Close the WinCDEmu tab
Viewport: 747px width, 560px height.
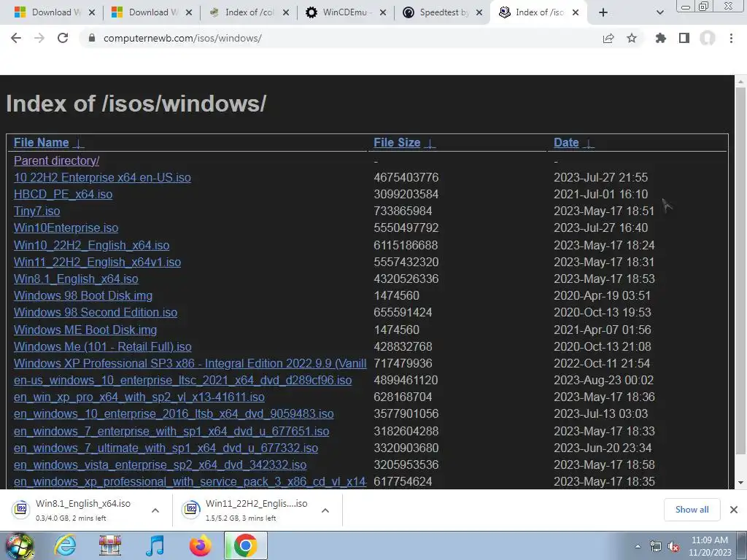[383, 12]
